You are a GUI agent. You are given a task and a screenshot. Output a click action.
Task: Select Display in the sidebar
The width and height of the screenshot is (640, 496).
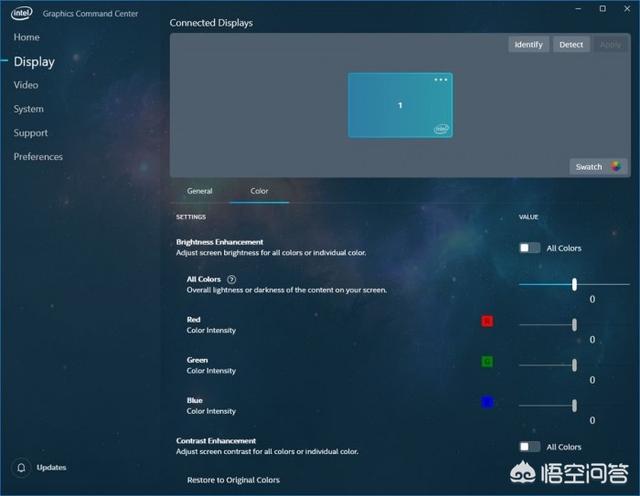click(x=34, y=62)
